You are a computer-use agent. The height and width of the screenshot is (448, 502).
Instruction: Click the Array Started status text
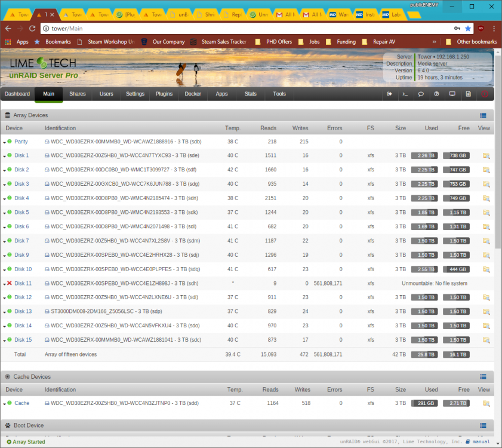(x=26, y=442)
